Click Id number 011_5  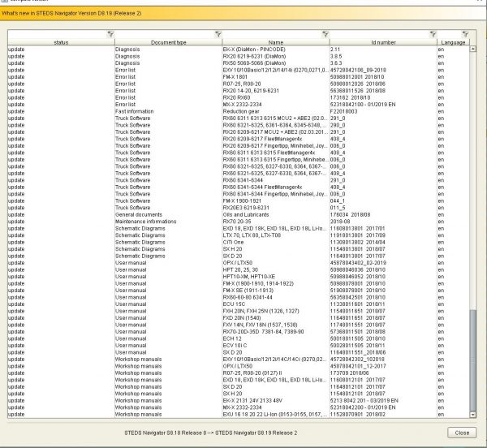coord(338,208)
